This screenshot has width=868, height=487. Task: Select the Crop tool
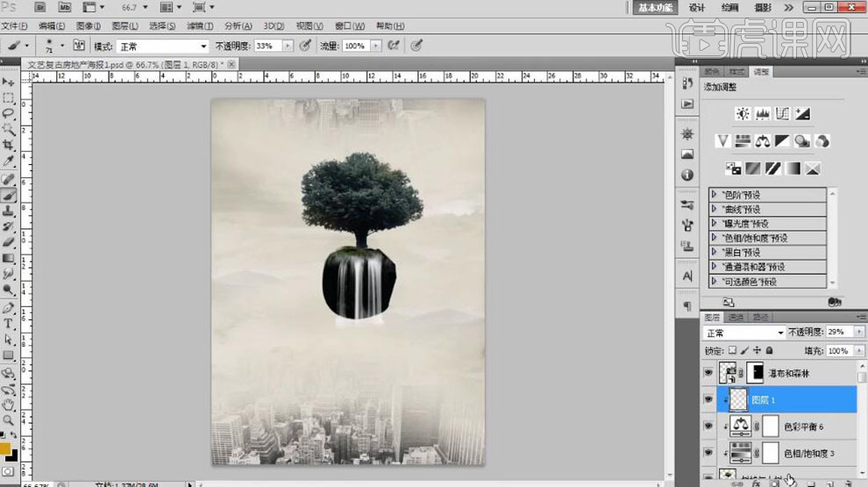point(8,145)
